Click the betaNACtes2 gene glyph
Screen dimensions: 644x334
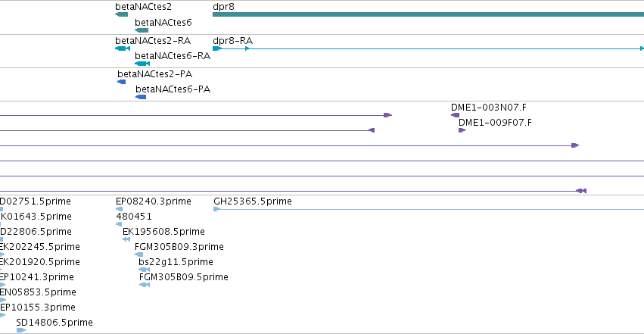pos(122,14)
